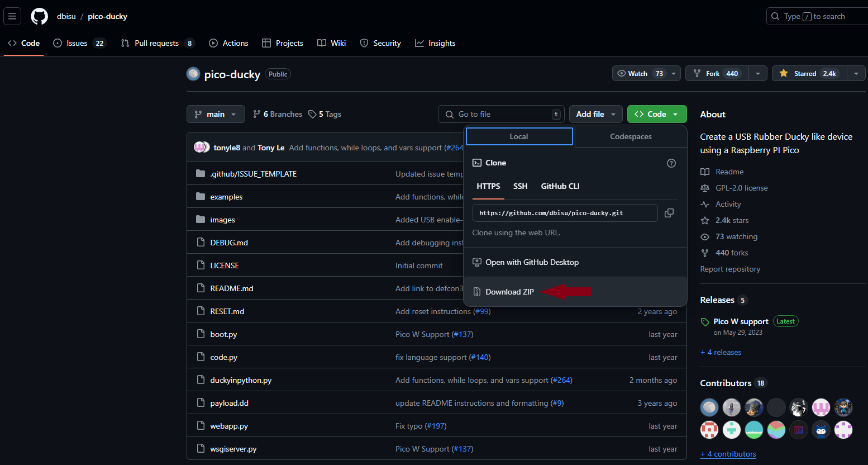Image resolution: width=868 pixels, height=465 pixels.
Task: Click the pulse icon beside Activity
Action: 705,204
